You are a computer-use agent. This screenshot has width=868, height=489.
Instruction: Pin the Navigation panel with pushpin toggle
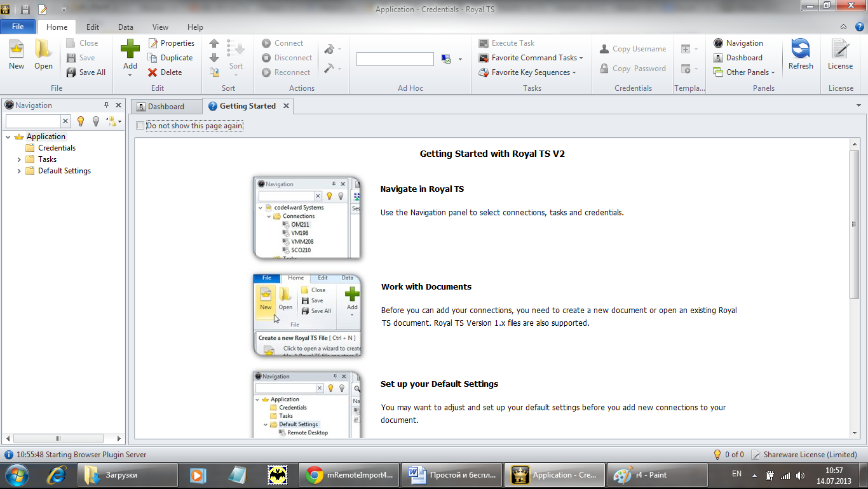(x=106, y=105)
